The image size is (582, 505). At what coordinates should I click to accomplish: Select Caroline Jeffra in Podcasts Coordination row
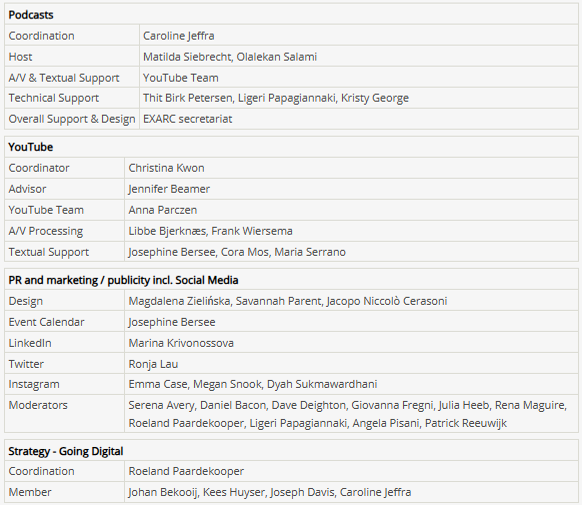(179, 36)
